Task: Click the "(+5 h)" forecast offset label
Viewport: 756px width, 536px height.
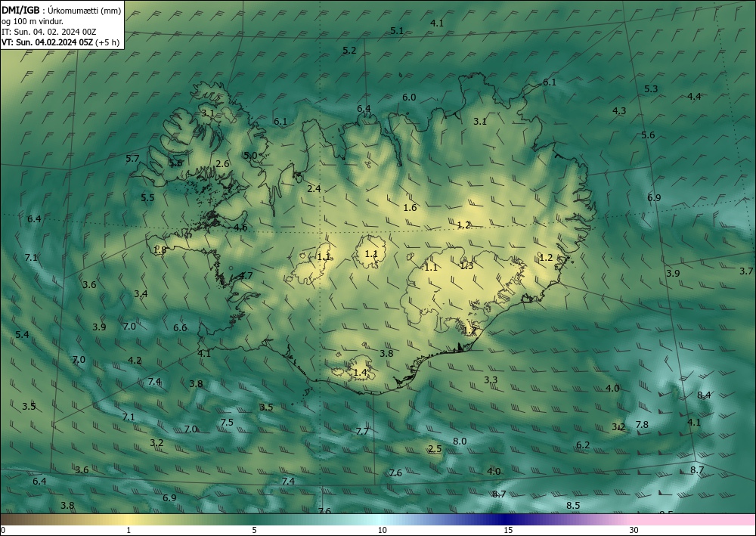Action: (107, 42)
